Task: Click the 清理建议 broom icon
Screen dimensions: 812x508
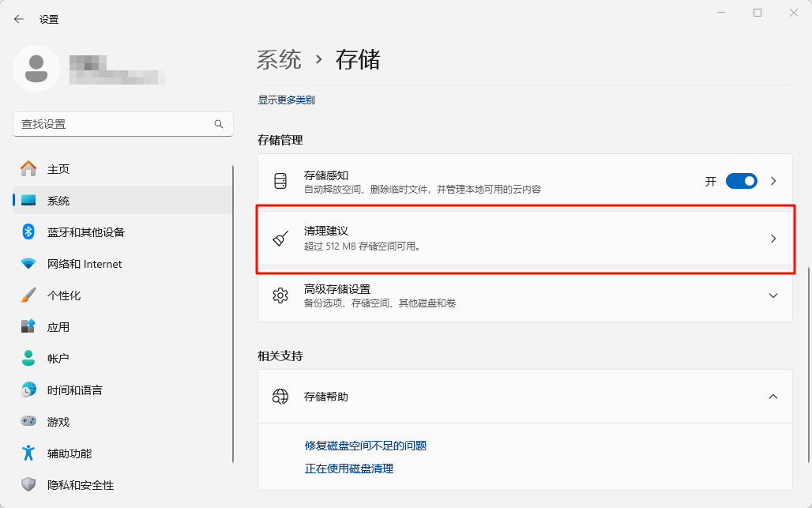Action: click(x=280, y=239)
